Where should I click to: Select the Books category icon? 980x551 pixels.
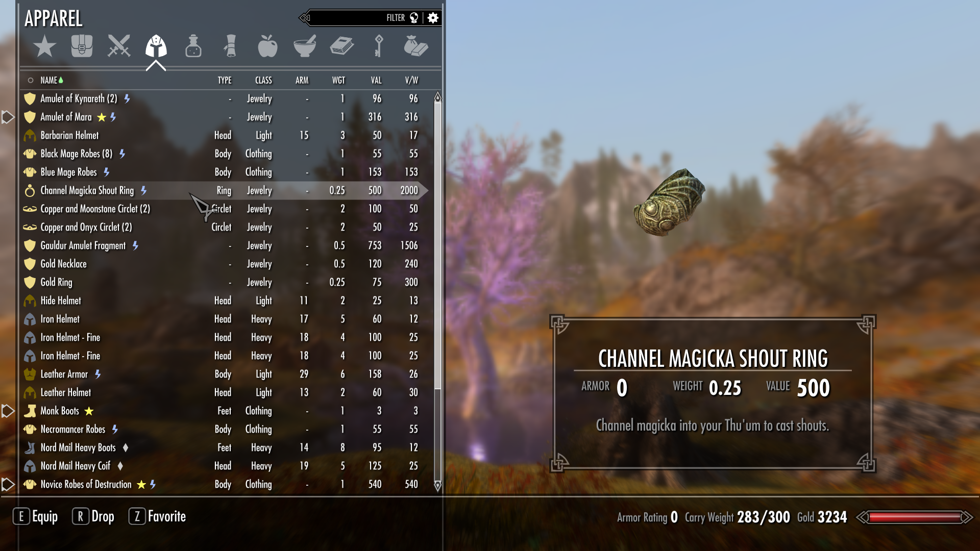[342, 48]
